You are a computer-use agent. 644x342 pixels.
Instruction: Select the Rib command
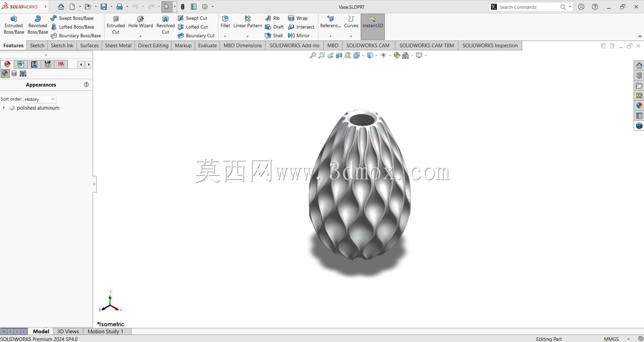272,18
